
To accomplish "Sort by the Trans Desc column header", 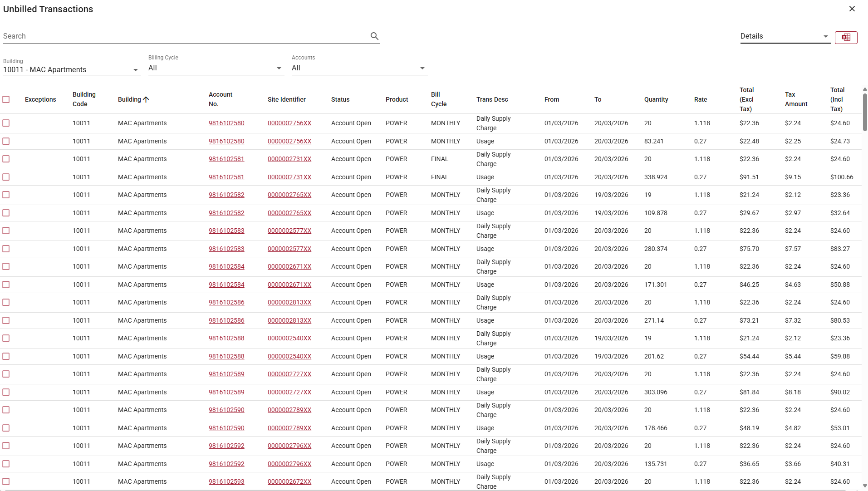I will pos(492,99).
